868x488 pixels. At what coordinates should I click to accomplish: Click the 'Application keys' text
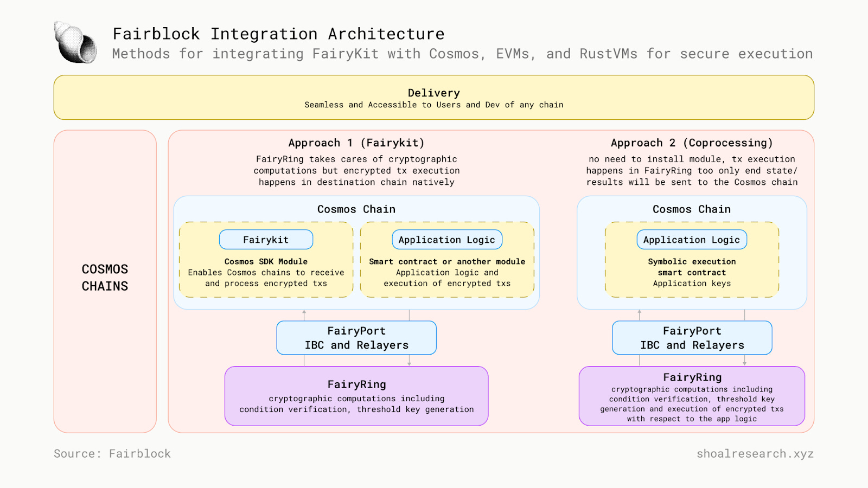coord(692,283)
